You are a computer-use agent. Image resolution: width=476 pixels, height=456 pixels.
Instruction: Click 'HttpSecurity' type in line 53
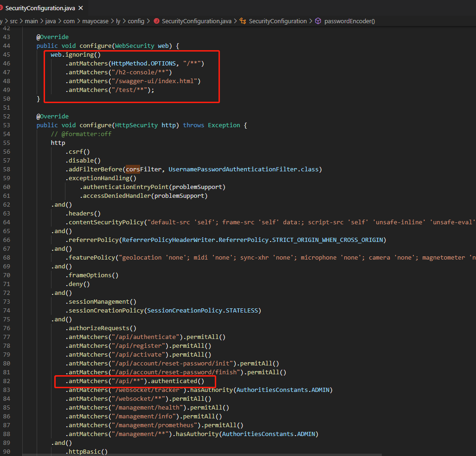tap(136, 125)
